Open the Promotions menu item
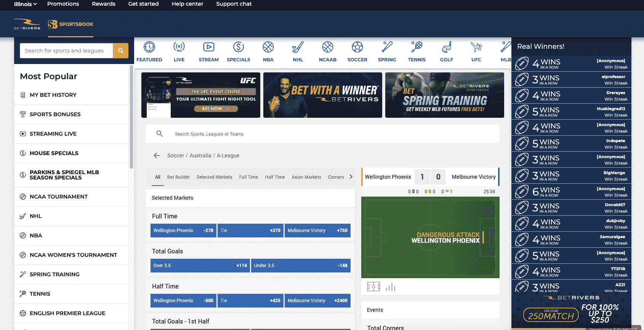 63,4
